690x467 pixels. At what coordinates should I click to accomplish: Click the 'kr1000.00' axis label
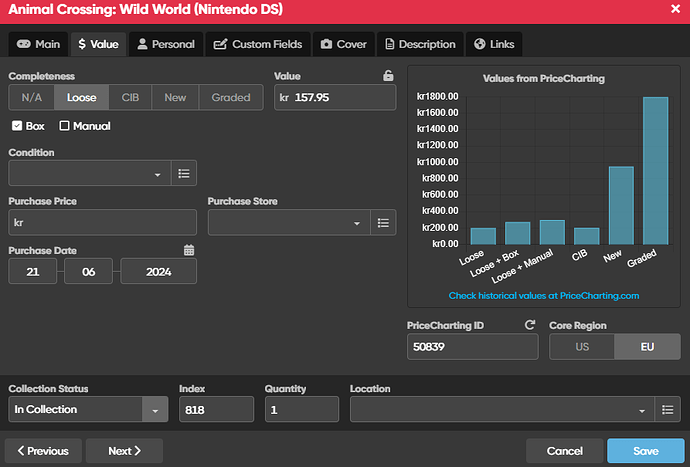pos(437,162)
